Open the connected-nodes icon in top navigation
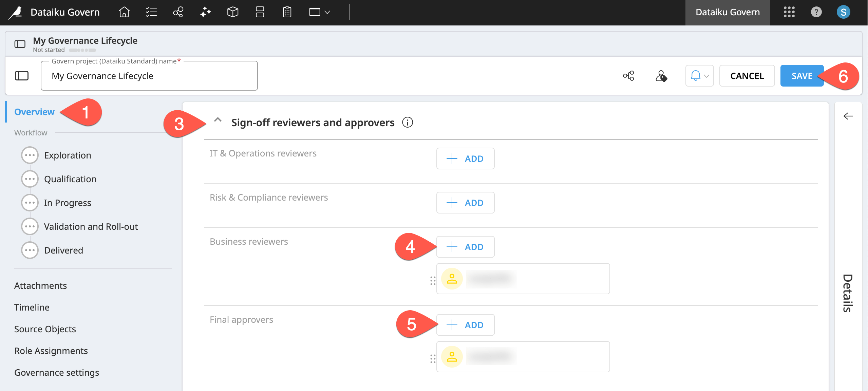The image size is (868, 391). [x=178, y=12]
